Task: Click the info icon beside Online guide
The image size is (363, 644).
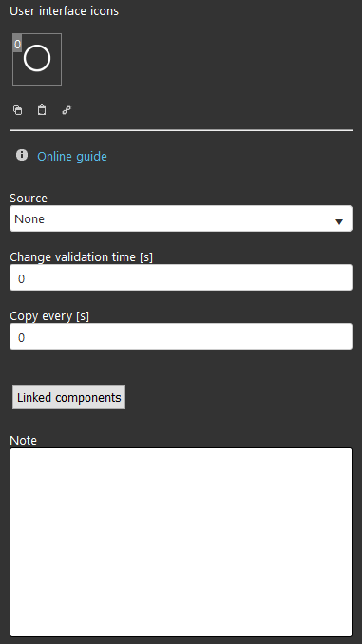Action: (22, 155)
